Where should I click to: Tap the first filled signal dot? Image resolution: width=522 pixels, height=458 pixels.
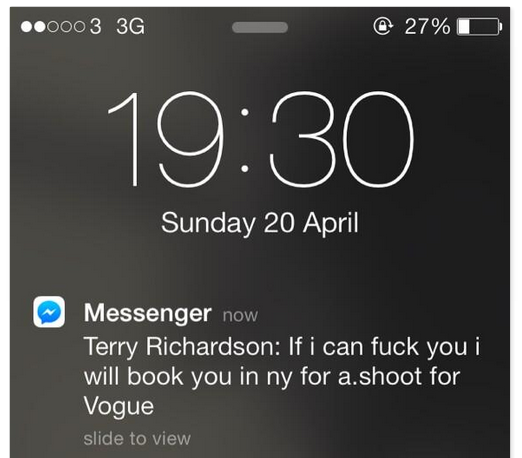[26, 27]
